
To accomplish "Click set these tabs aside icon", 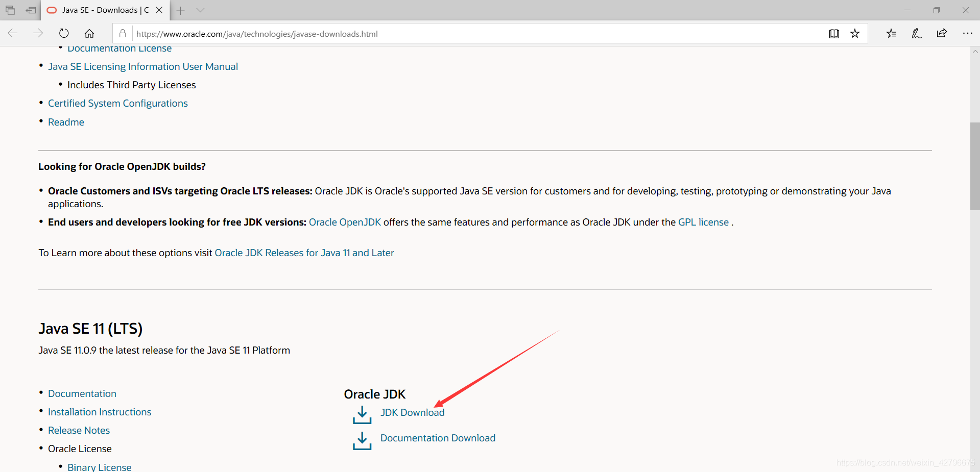I will click(31, 10).
